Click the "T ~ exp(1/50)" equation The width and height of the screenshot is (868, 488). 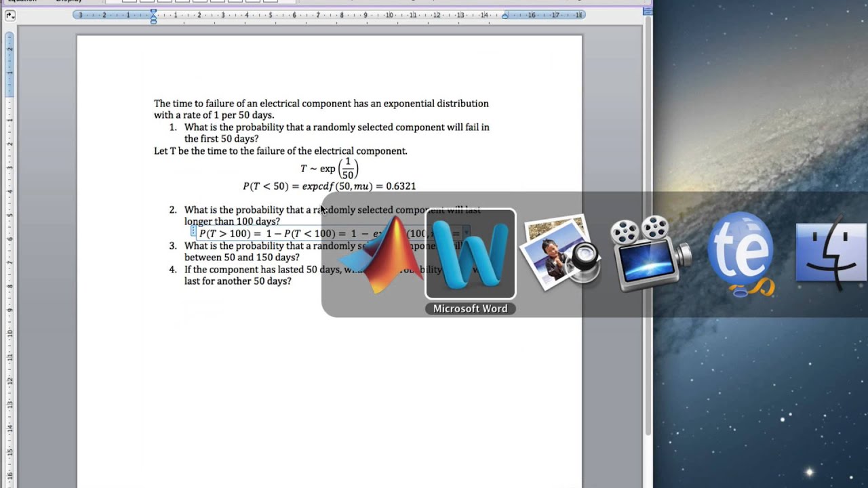tap(330, 169)
